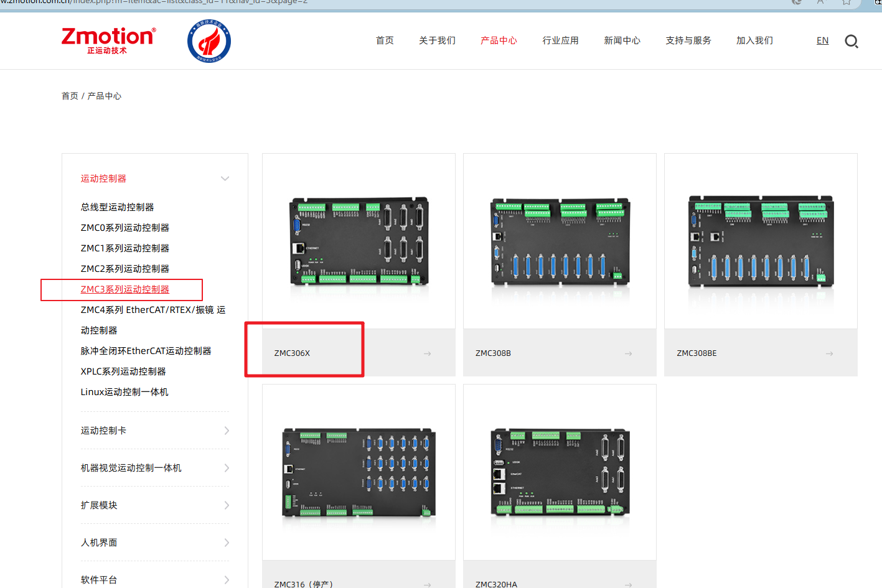
Task: Click the 产品中心 breadcrumb link
Action: (105, 96)
